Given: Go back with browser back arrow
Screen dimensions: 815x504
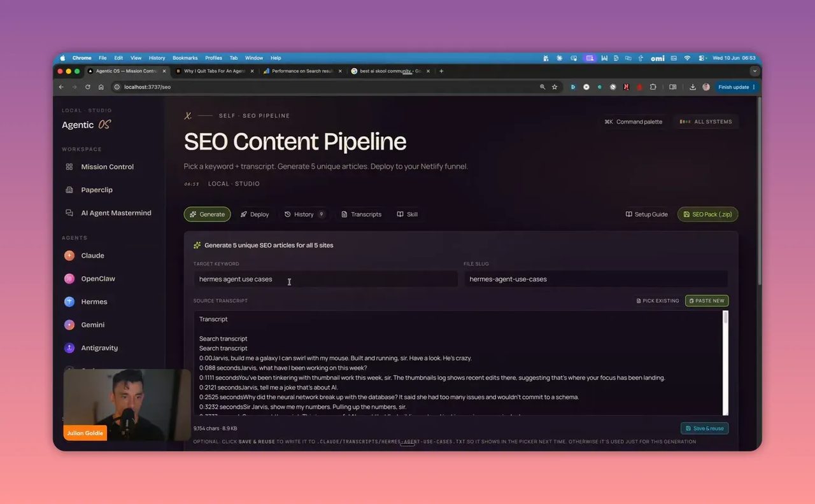Looking at the screenshot, I should [61, 87].
